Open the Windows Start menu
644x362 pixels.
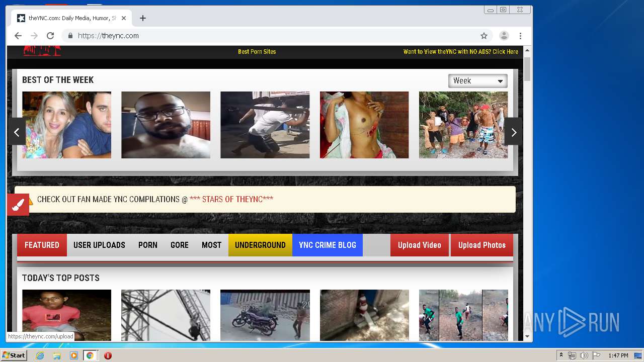point(14,355)
